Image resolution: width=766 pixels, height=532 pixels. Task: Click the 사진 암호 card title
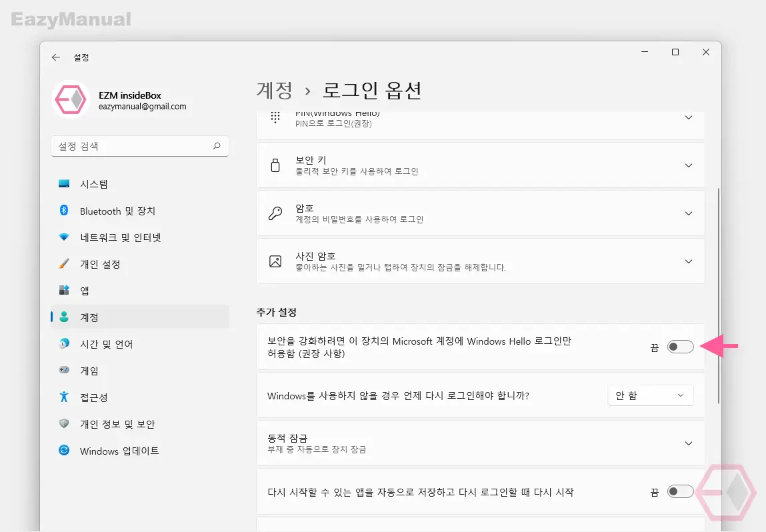tap(315, 255)
